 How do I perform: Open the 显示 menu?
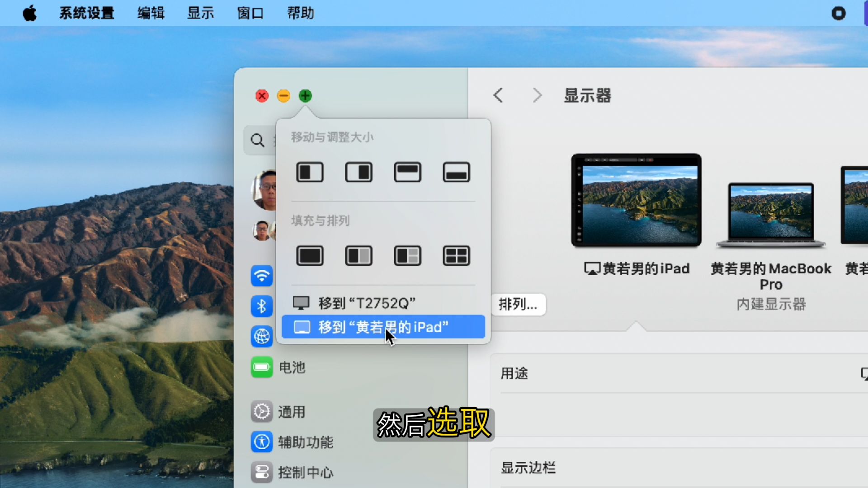coord(201,13)
